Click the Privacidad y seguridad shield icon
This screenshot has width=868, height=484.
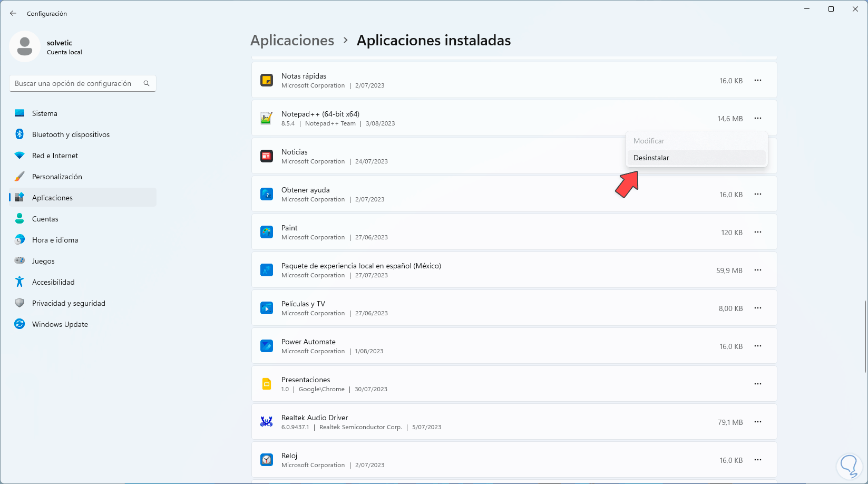19,303
